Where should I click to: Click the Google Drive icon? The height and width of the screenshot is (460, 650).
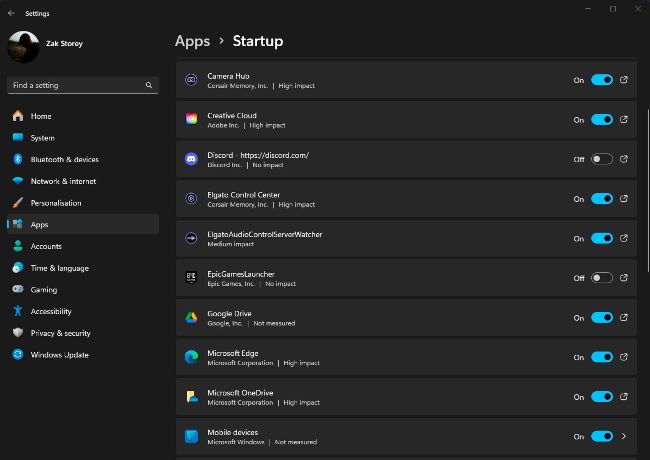point(191,317)
